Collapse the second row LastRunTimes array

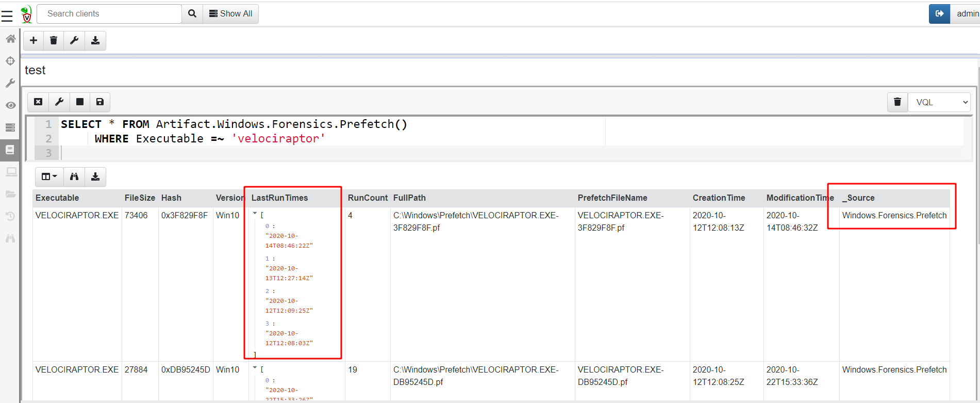click(x=255, y=368)
